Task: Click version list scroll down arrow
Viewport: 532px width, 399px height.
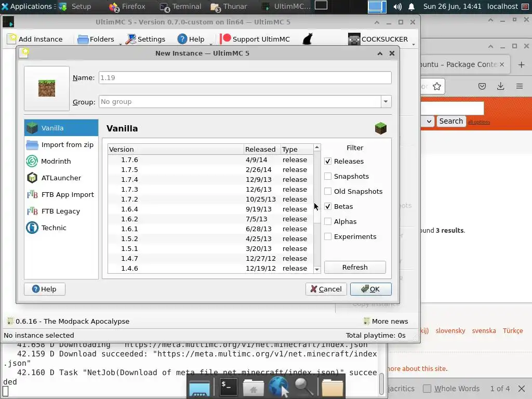Action: [x=317, y=270]
